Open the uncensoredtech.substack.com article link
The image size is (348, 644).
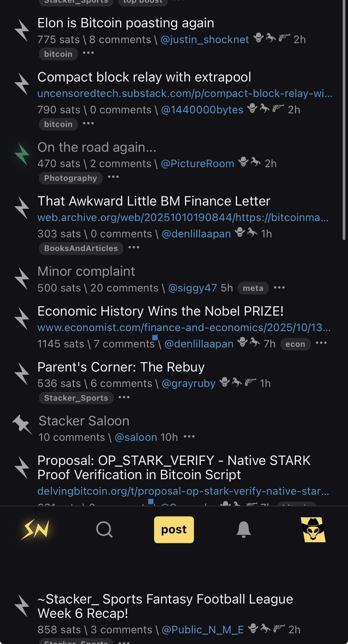(x=184, y=93)
